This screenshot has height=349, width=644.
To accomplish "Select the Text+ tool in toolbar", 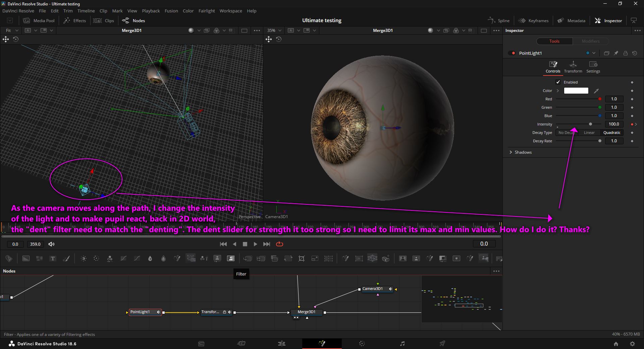I will pos(53,258).
